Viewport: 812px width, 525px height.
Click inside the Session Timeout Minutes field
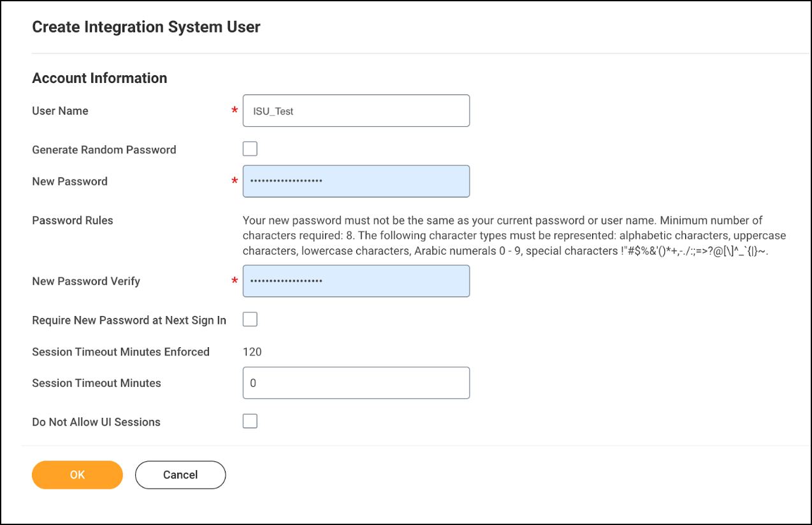point(356,382)
